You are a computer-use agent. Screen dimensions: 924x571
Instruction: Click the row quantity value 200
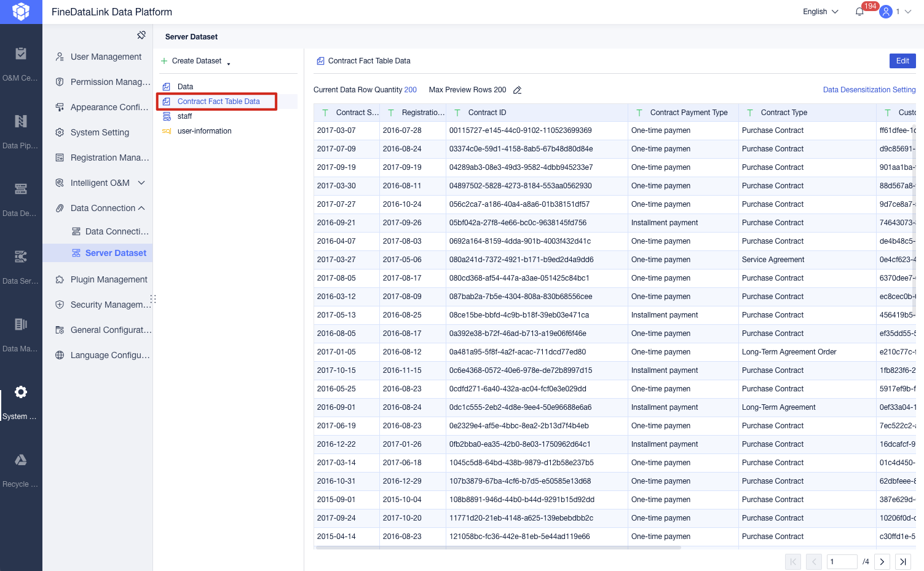click(410, 90)
